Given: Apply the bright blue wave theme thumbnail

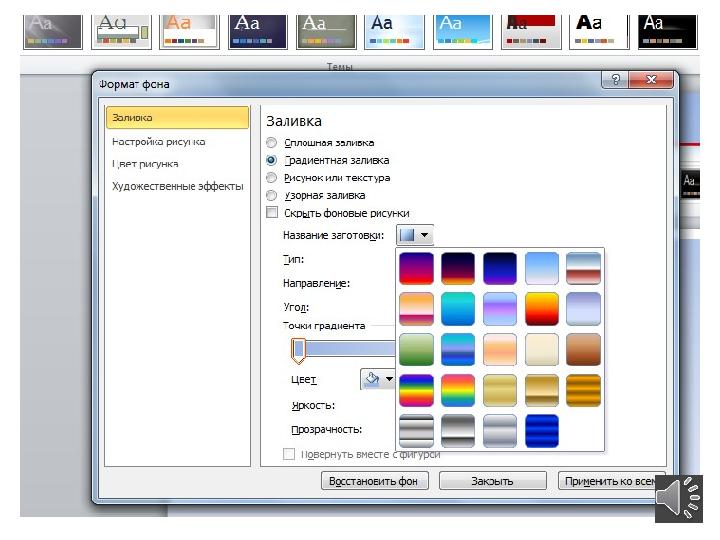Looking at the screenshot, I should (463, 32).
